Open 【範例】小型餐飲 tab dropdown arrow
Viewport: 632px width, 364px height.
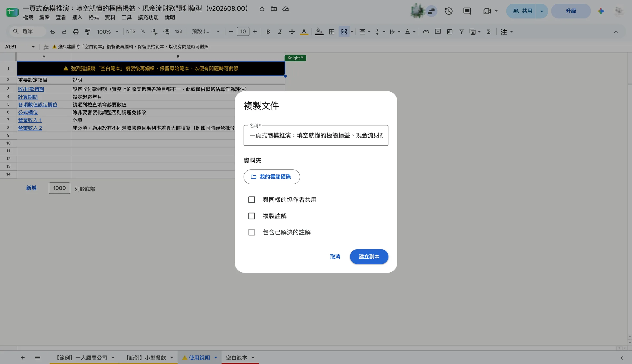(172, 358)
